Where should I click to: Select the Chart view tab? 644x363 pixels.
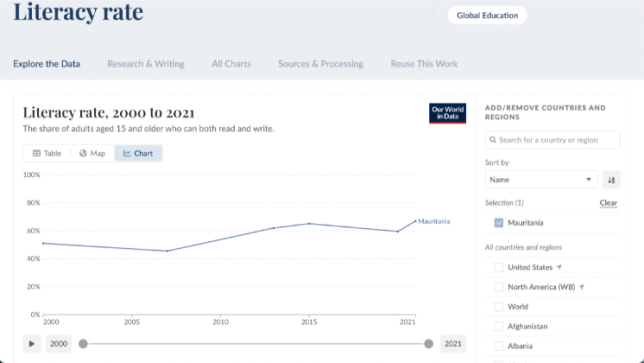click(138, 153)
